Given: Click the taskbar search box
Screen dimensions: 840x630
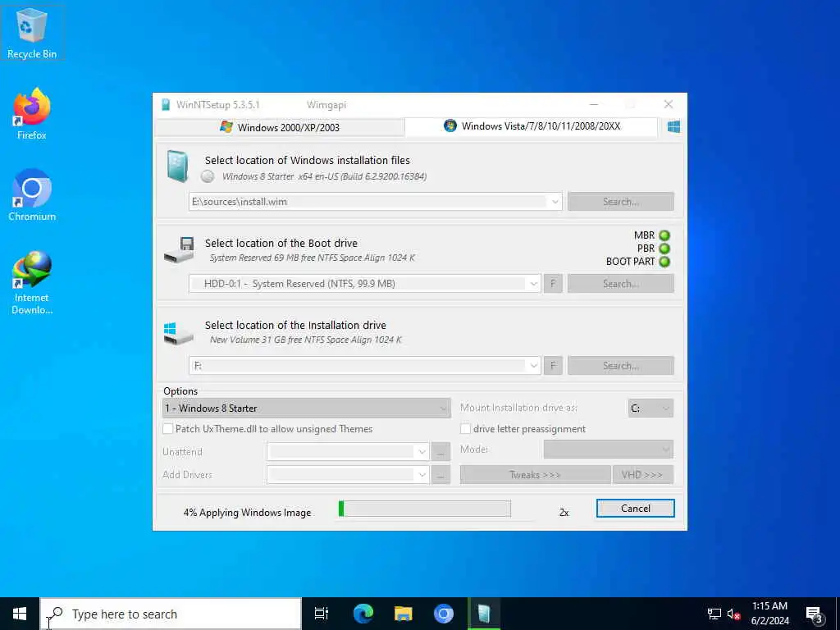Looking at the screenshot, I should [171, 614].
